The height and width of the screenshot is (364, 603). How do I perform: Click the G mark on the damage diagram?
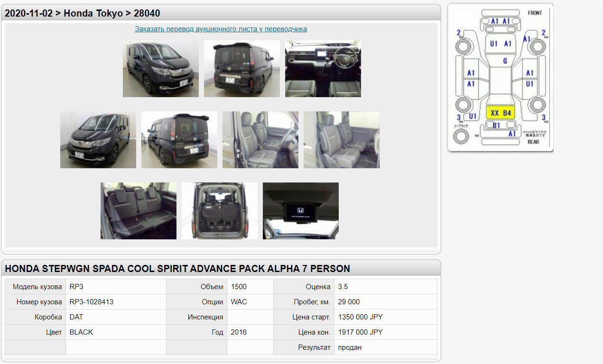(x=505, y=61)
